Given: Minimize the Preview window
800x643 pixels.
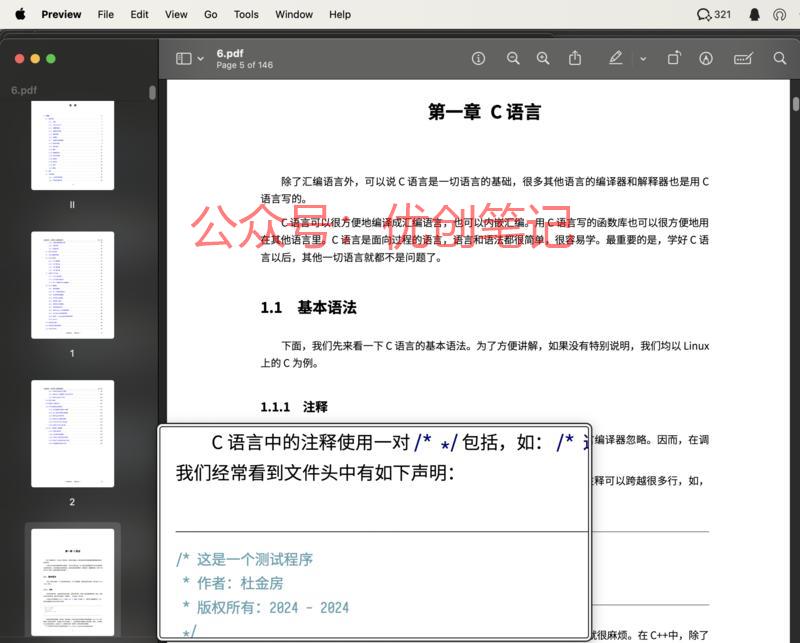Looking at the screenshot, I should [35, 59].
